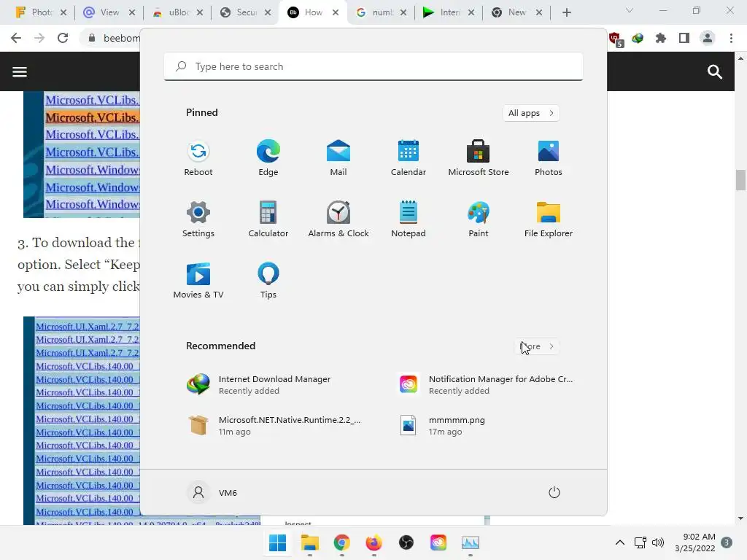
Task: Launch the Calculator app
Action: [268, 219]
